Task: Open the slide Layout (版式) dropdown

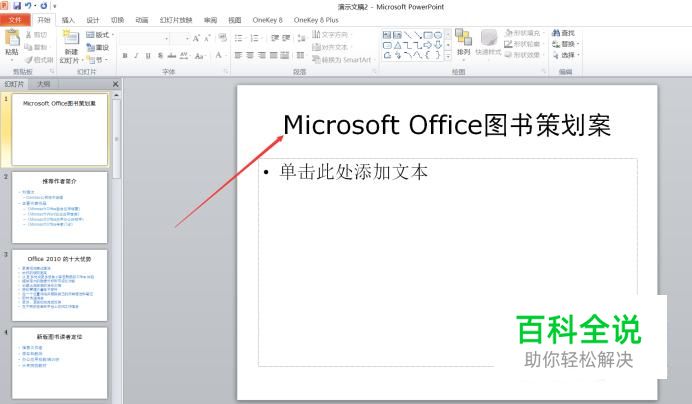Action: pos(100,35)
